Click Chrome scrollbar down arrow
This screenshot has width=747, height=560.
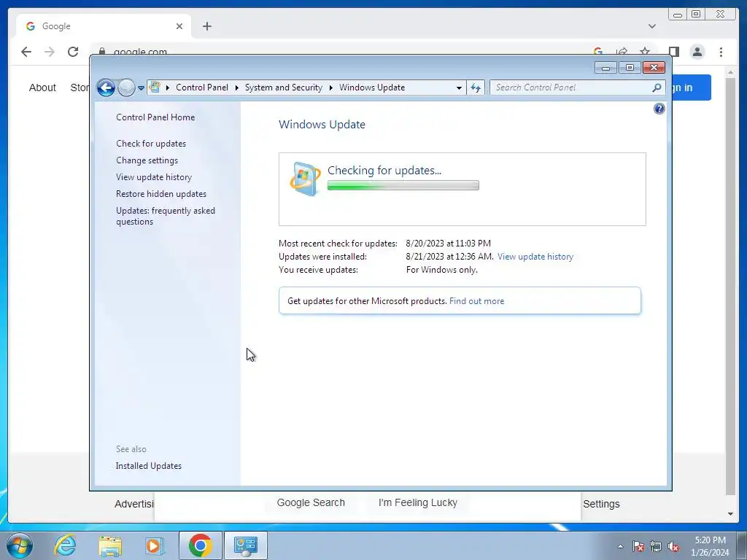(x=730, y=514)
